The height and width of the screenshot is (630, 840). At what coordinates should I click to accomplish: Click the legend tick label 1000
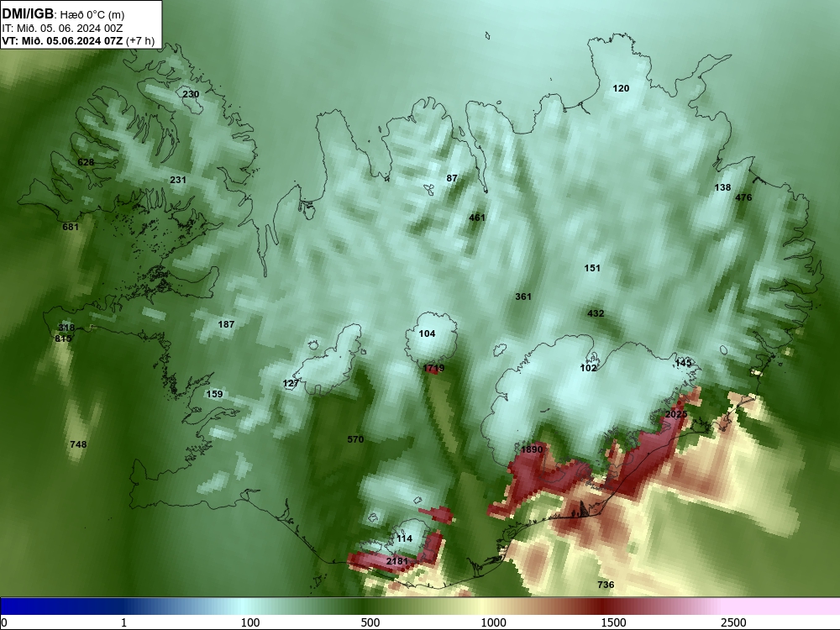[493, 622]
